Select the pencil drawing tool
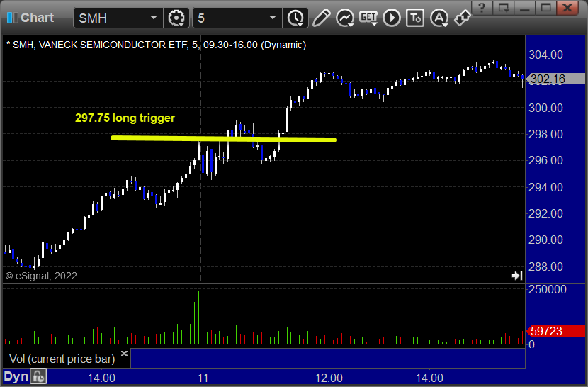 coord(322,18)
